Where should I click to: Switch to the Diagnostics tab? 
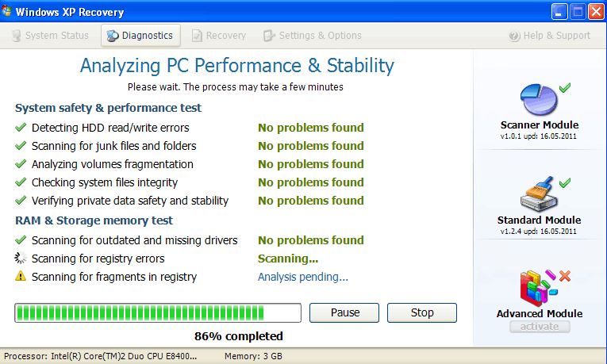140,36
